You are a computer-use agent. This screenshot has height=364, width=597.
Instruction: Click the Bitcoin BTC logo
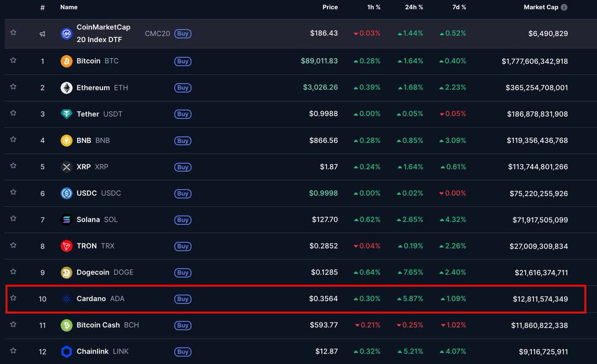click(67, 61)
